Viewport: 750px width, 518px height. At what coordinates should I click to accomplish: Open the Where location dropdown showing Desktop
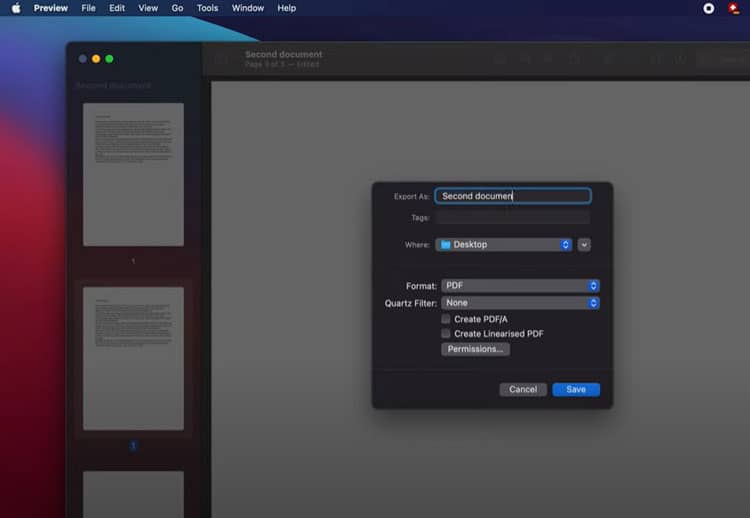(504, 245)
